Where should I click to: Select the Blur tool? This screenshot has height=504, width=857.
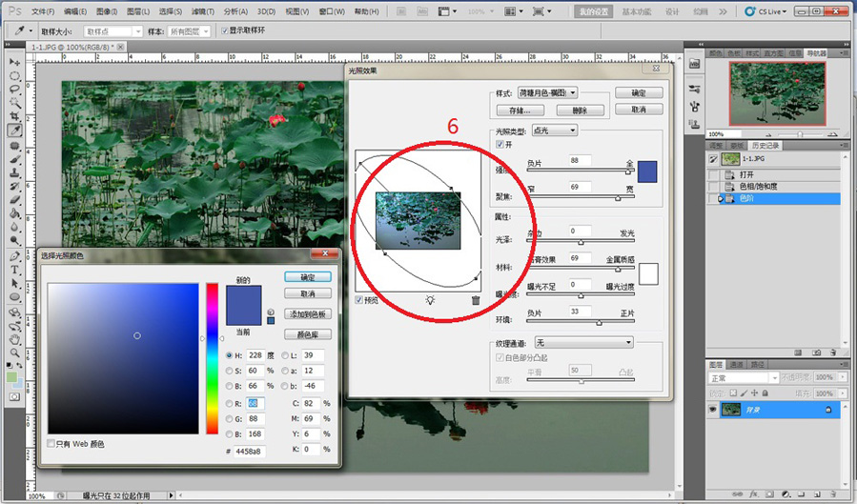(14, 227)
